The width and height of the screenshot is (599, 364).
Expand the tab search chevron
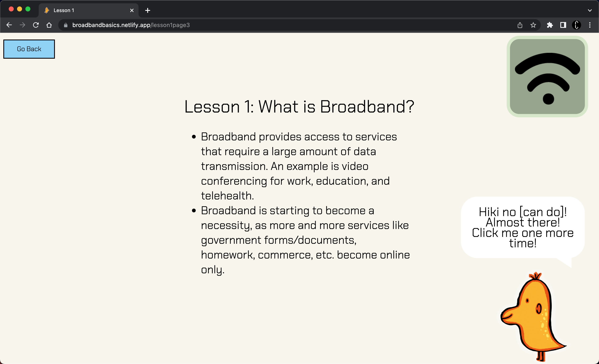[590, 10]
